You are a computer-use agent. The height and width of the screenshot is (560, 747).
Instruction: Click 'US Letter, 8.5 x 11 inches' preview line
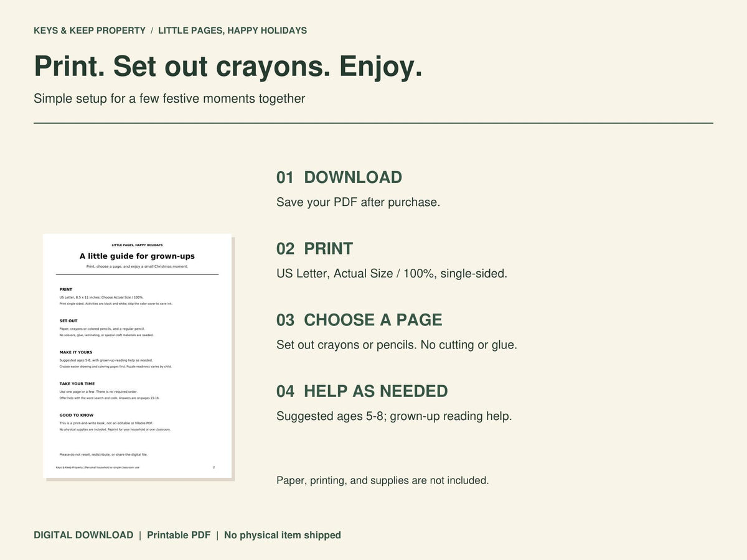pyautogui.click(x=101, y=297)
